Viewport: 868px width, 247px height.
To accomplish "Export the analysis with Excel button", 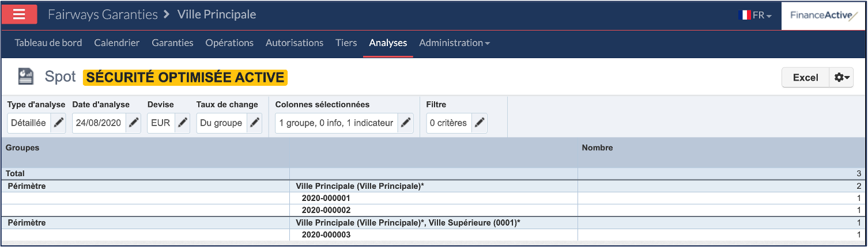I will coord(805,78).
